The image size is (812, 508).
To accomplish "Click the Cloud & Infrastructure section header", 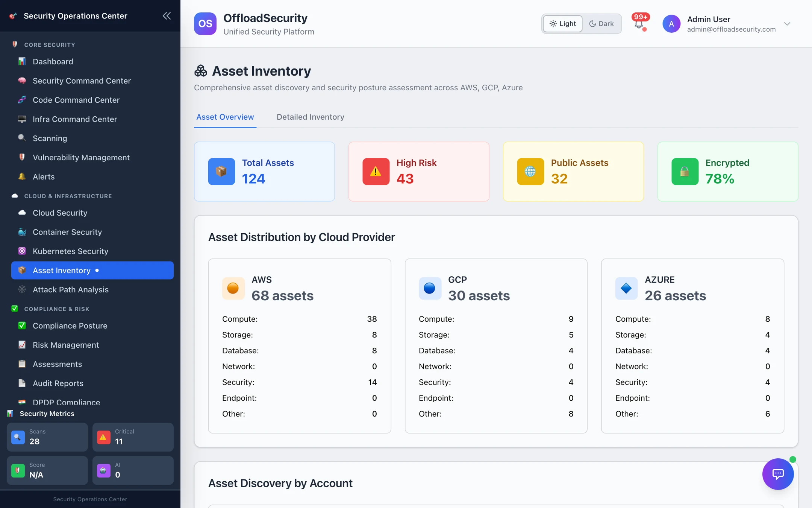I will click(x=68, y=196).
